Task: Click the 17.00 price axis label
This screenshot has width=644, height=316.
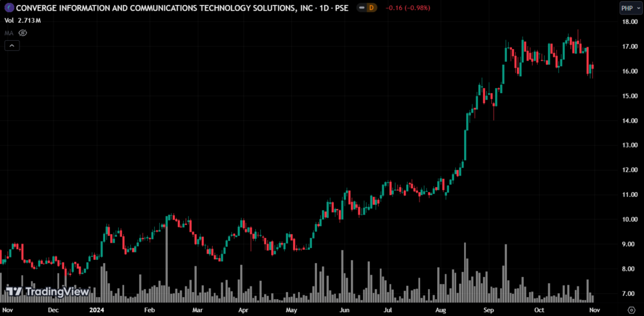Action: [x=630, y=47]
